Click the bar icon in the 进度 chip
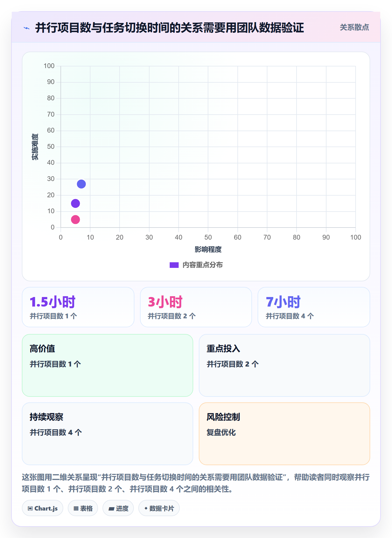The image size is (392, 538). (111, 509)
